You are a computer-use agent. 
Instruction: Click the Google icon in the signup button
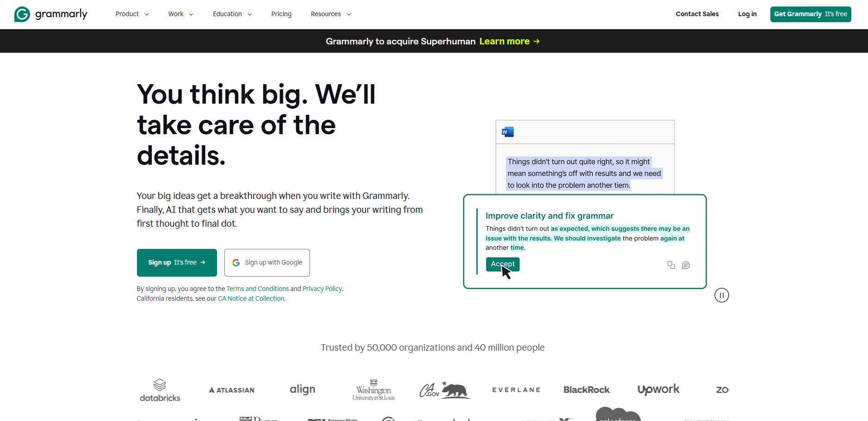pos(236,262)
